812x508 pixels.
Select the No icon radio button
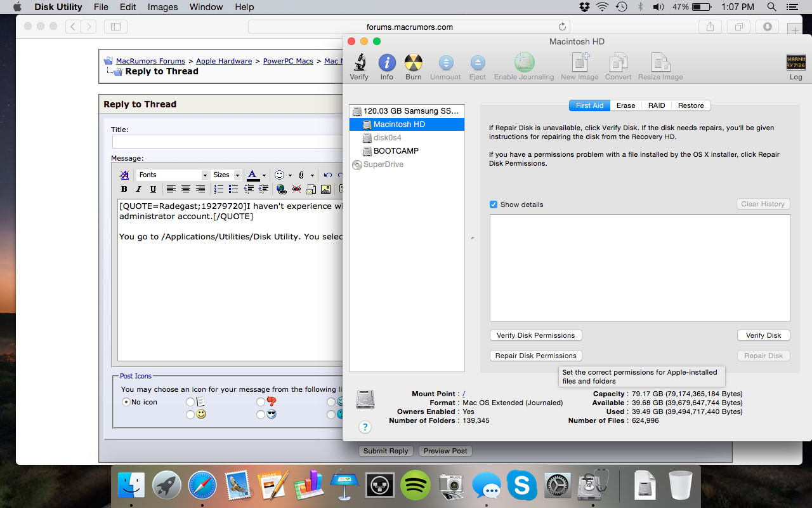click(126, 402)
